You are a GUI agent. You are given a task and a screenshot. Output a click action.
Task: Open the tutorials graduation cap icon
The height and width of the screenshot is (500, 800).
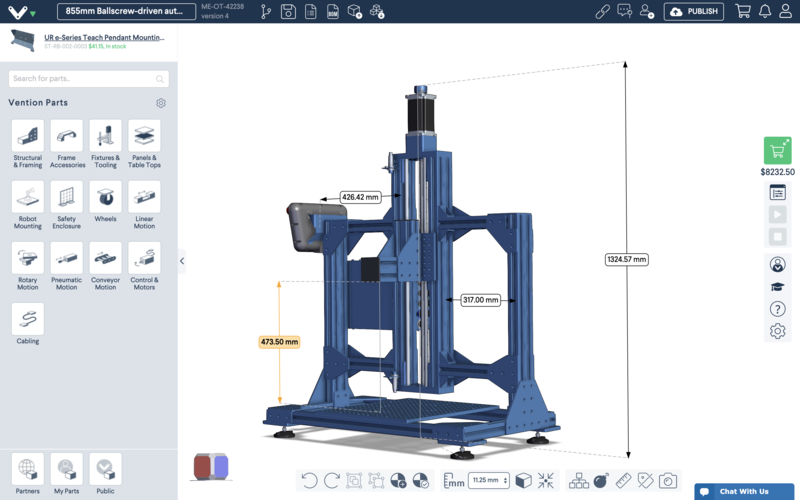point(778,287)
